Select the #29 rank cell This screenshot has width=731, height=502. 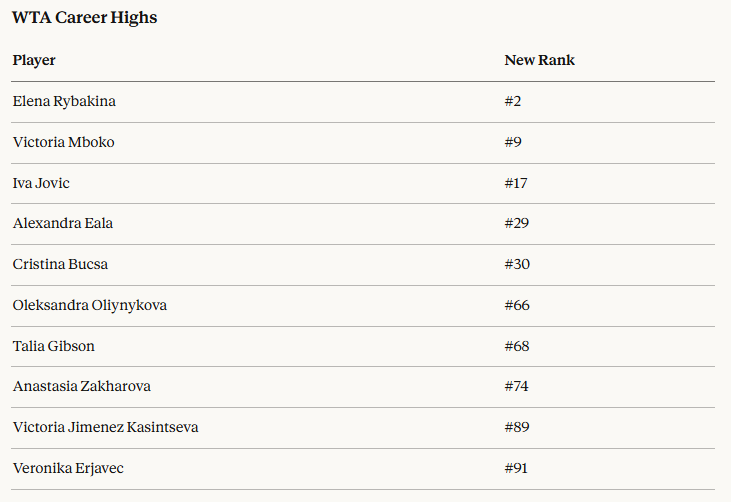point(517,223)
